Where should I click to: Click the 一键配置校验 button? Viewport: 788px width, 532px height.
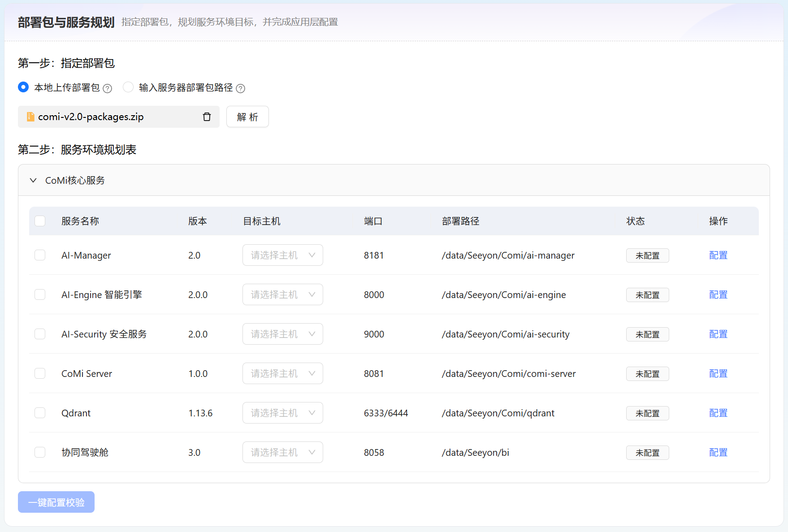click(x=56, y=502)
